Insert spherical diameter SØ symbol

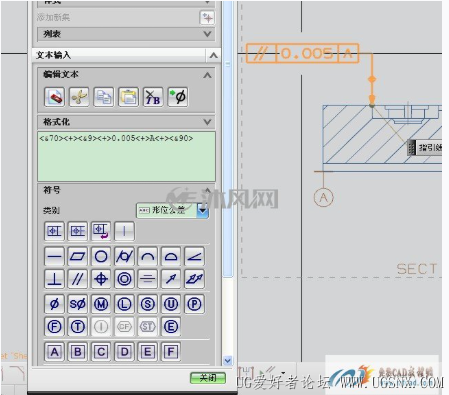point(78,304)
